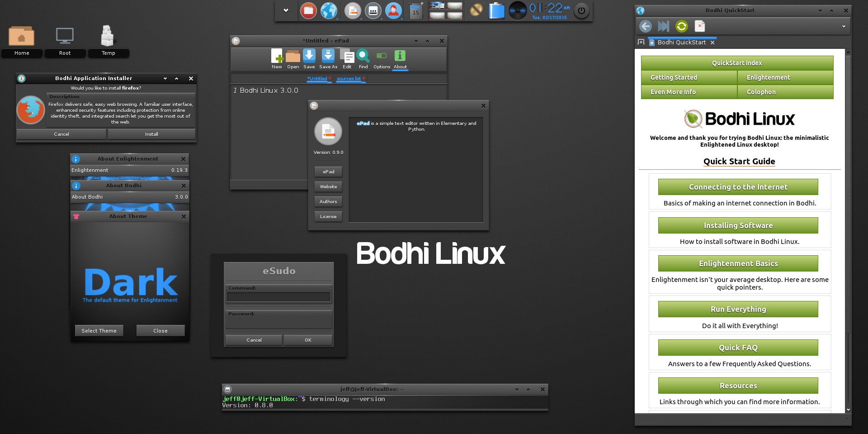Open the Home folder desktop icon
Viewport: 868px width, 434px height.
click(21, 37)
